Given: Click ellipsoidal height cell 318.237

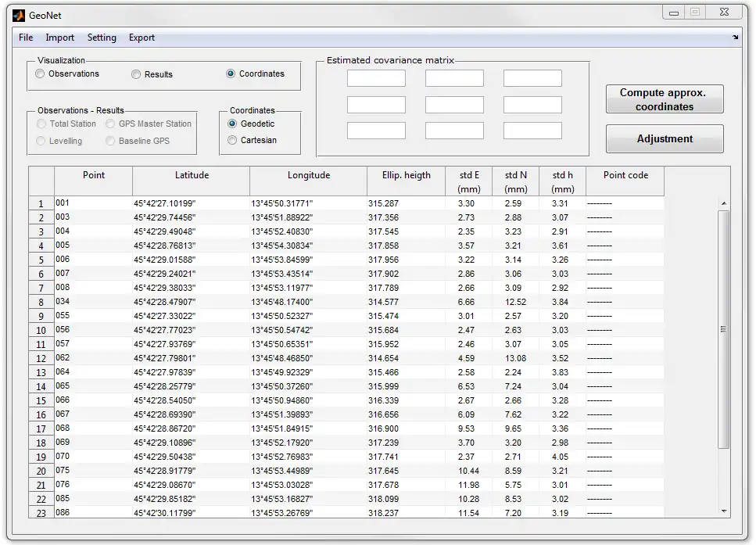Looking at the screenshot, I should point(406,513).
